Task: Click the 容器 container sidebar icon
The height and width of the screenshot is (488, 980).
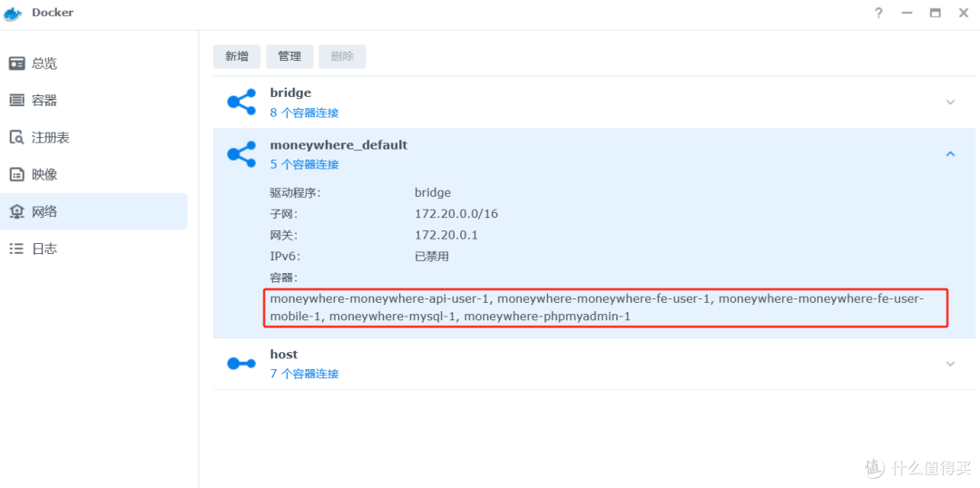Action: pos(17,100)
